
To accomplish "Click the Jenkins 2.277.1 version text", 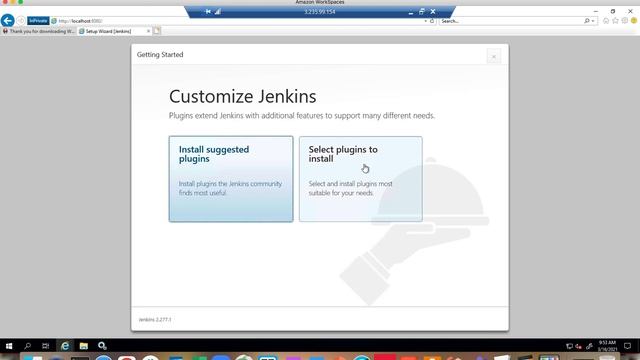I will pyautogui.click(x=155, y=319).
